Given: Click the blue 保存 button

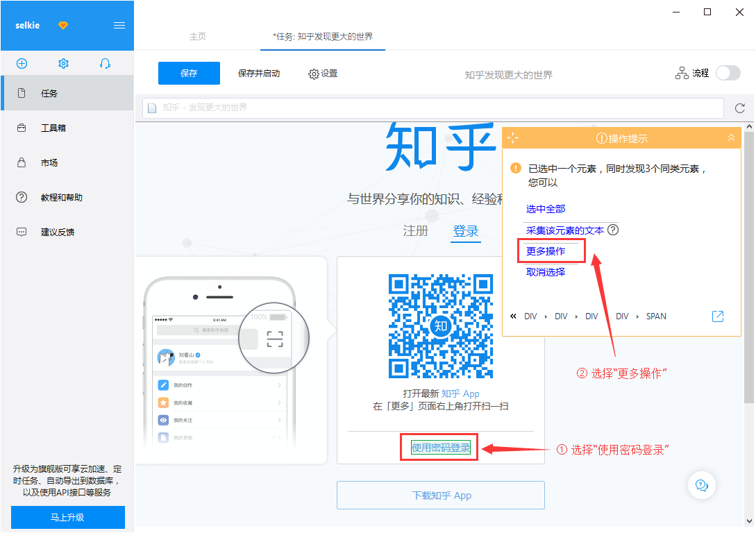Looking at the screenshot, I should tap(189, 74).
